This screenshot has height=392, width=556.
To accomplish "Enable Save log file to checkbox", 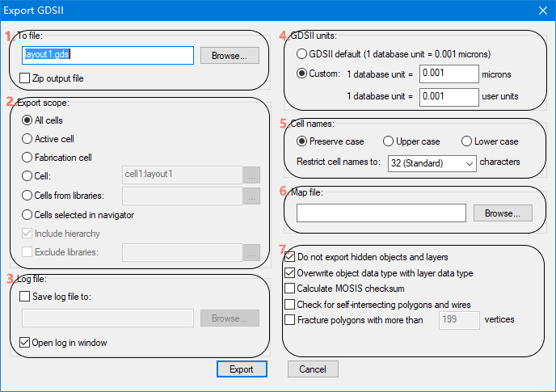I will 25,297.
